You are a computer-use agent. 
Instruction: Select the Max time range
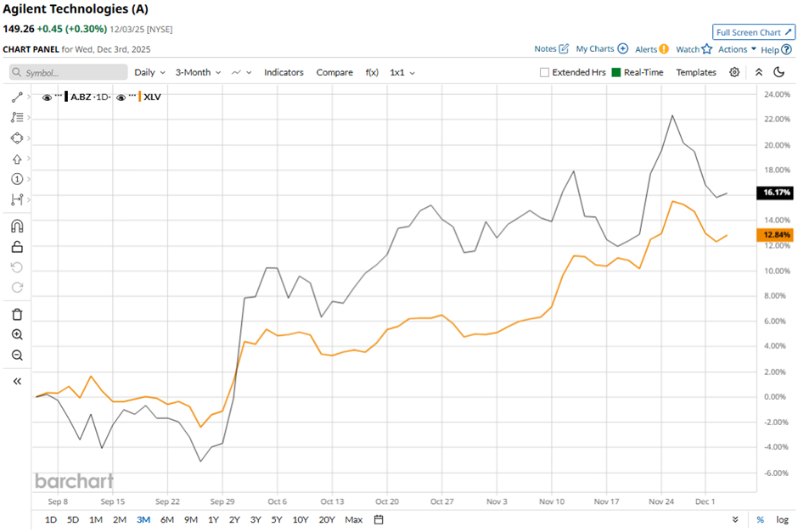point(354,519)
